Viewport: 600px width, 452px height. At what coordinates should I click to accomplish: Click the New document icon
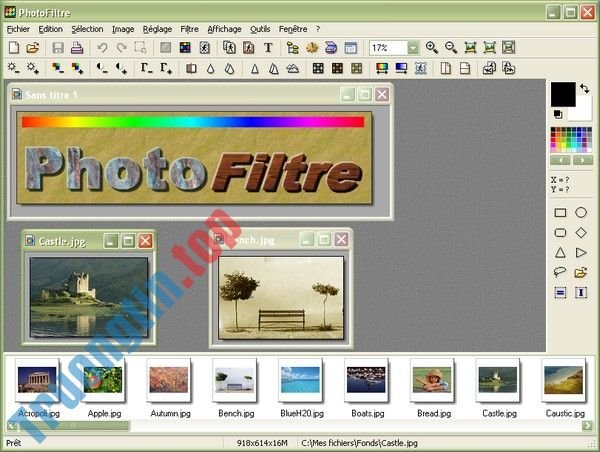pyautogui.click(x=14, y=48)
